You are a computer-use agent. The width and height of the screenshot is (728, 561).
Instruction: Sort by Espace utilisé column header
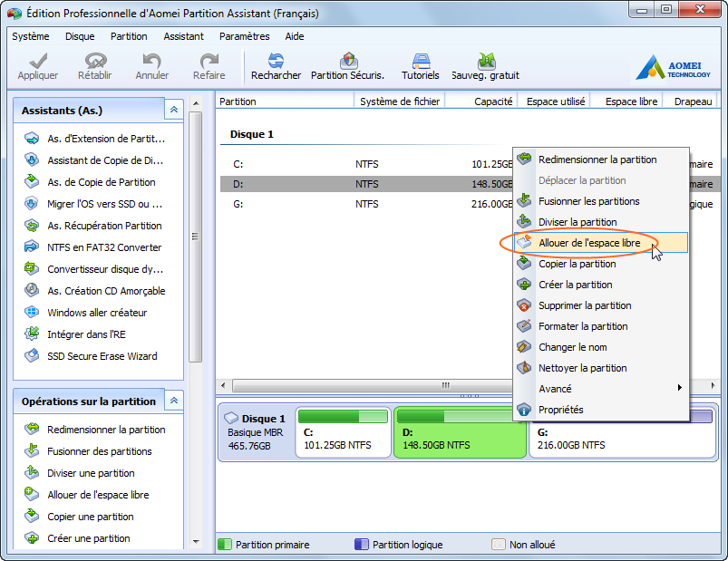553,102
